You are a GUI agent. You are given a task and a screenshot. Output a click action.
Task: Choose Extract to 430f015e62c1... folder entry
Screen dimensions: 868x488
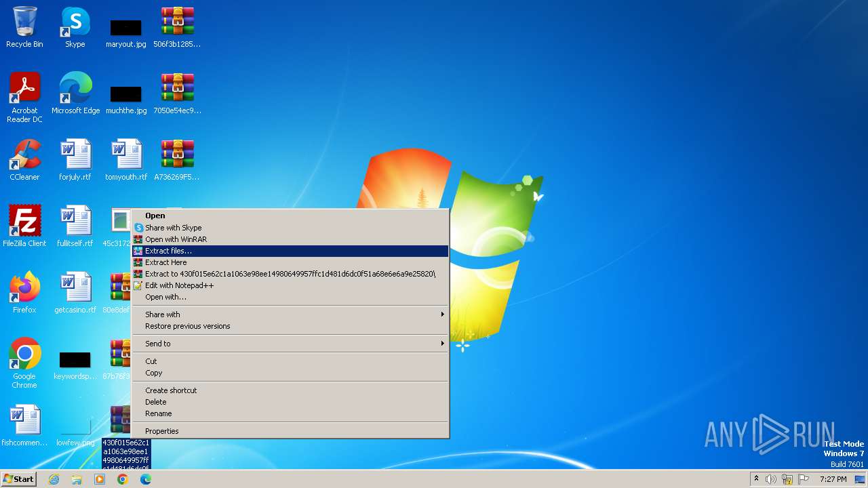click(290, 274)
